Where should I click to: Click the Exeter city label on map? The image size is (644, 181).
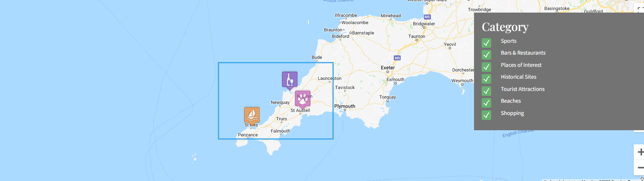(x=388, y=68)
